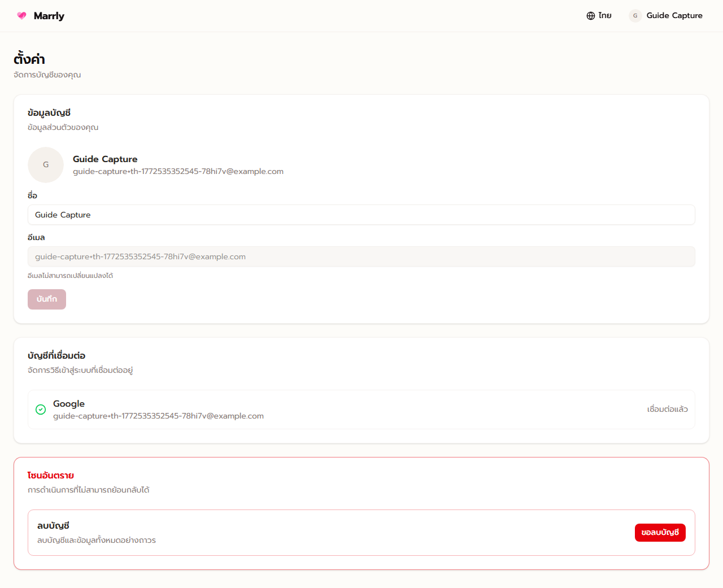Click the globe language icon in header

[590, 15]
